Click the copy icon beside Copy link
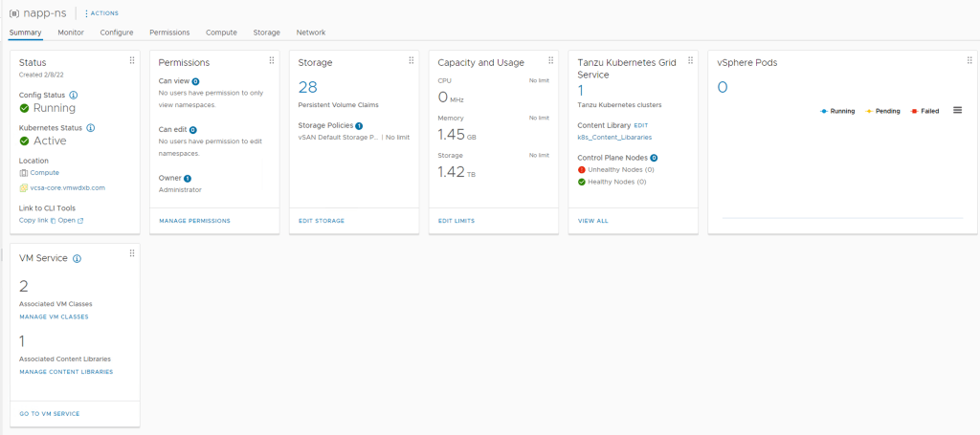 52,221
